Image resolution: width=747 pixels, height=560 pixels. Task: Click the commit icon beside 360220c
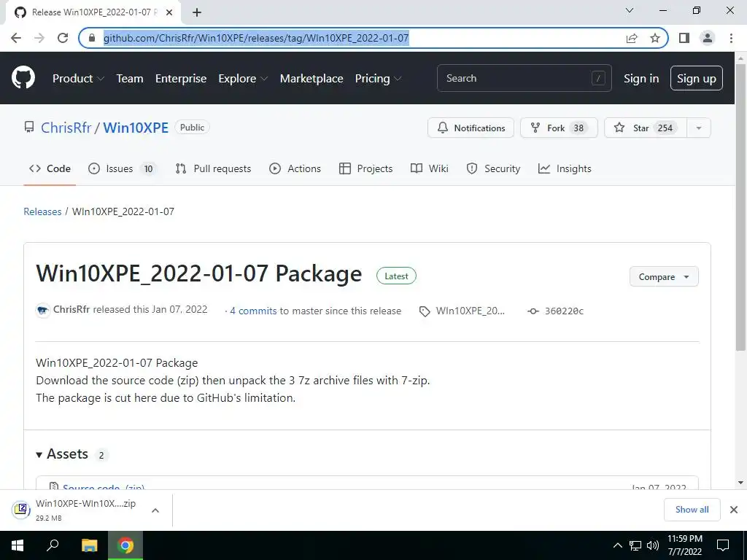coord(533,311)
